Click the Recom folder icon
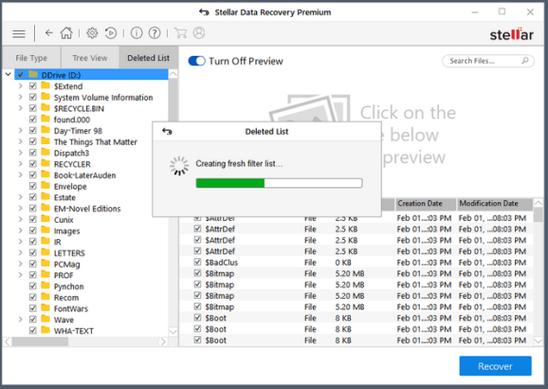548x389 pixels. pyautogui.click(x=45, y=297)
